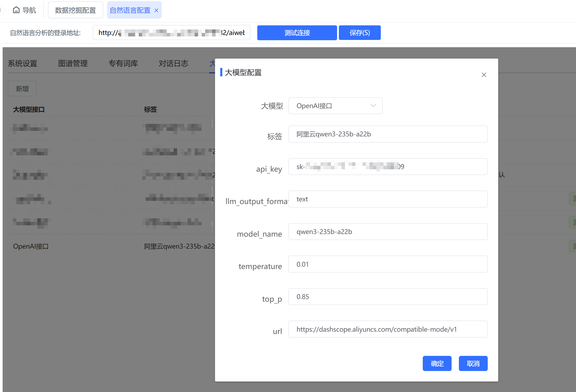
Task: Cancel the dialog with 取消
Action: (x=473, y=363)
